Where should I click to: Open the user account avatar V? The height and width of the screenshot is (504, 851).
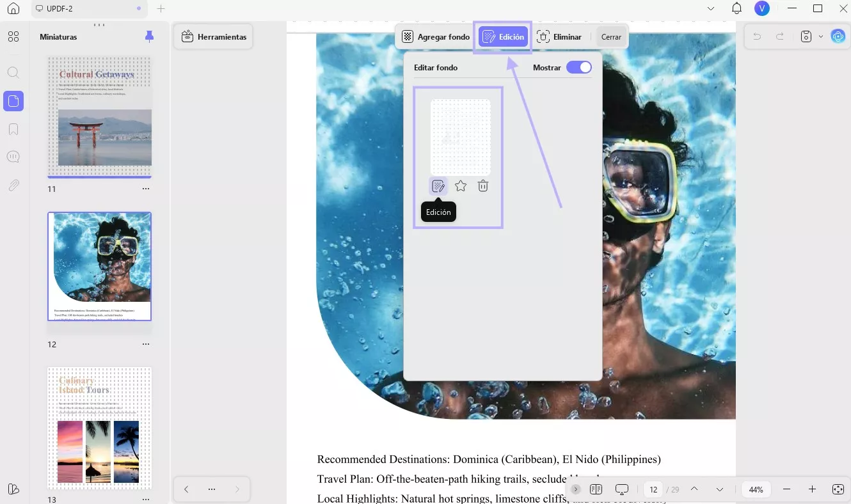click(x=761, y=8)
